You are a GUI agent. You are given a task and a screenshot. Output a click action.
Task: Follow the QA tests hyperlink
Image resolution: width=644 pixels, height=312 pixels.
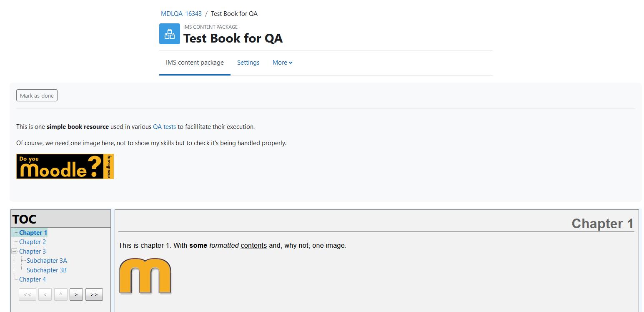tap(164, 127)
